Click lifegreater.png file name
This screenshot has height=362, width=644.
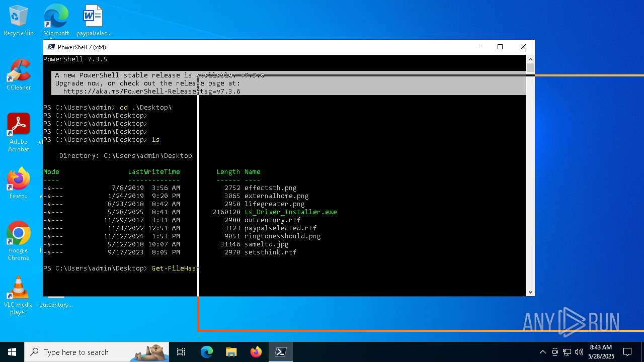click(x=274, y=204)
